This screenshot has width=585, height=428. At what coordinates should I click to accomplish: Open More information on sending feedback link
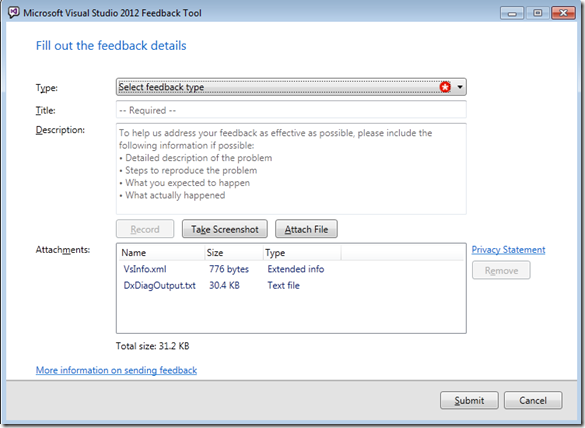tap(116, 370)
